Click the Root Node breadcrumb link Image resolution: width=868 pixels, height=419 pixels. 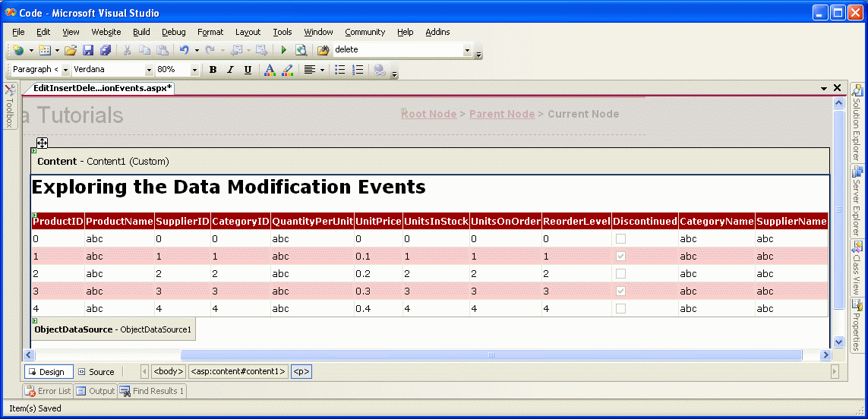pyautogui.click(x=429, y=114)
